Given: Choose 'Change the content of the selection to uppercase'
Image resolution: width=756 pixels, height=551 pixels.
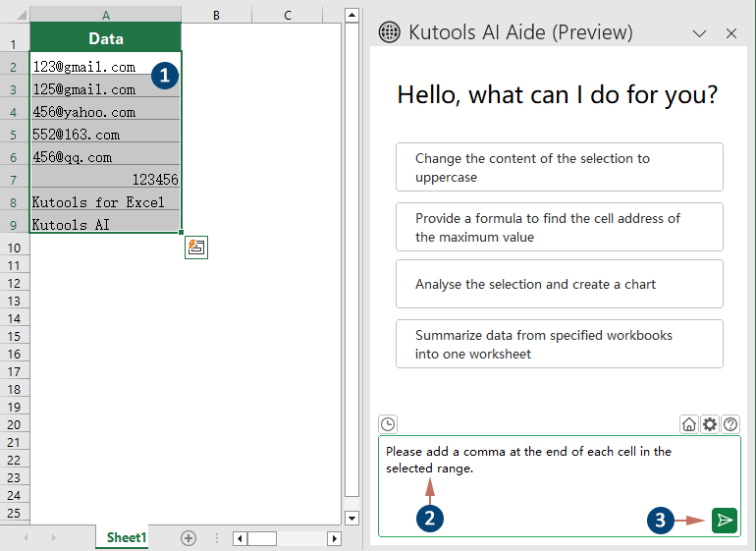Looking at the screenshot, I should 559,167.
